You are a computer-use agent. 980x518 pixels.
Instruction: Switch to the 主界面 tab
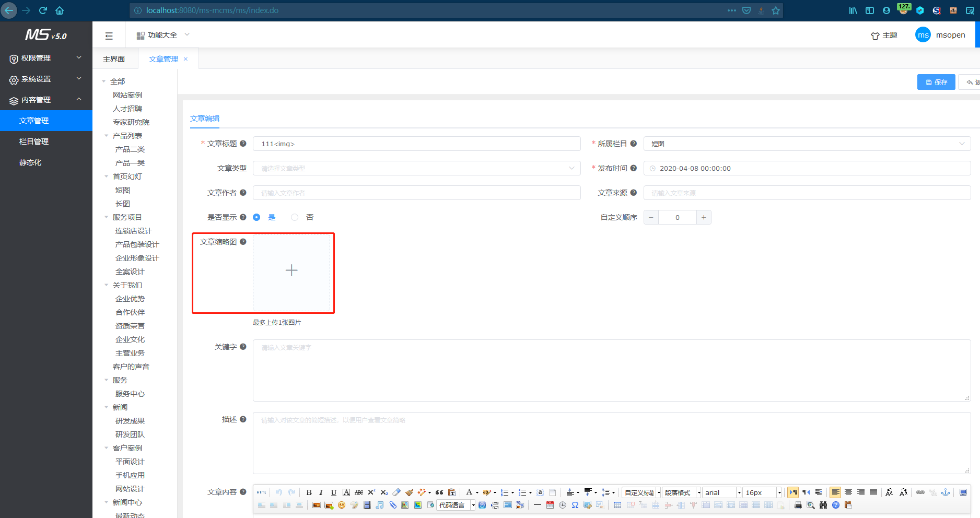coord(114,59)
